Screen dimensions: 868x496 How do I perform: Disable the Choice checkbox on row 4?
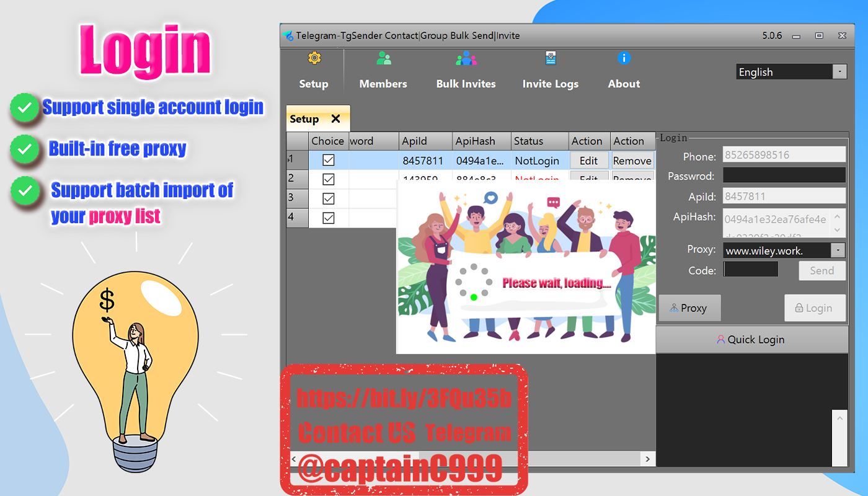(x=328, y=218)
